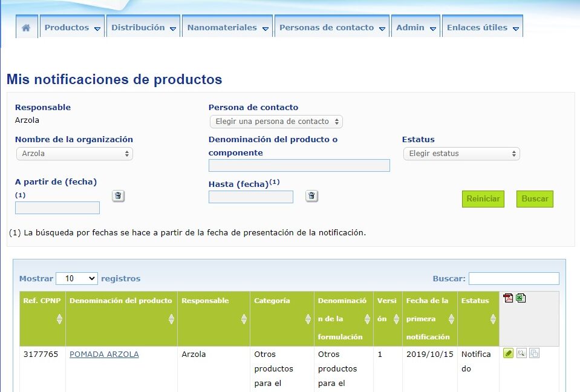Click the home icon in navigation bar
The image size is (580, 392).
pyautogui.click(x=26, y=28)
